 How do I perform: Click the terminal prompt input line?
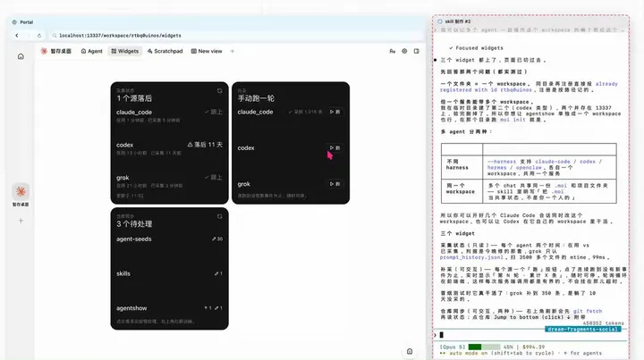pyautogui.click(x=530, y=335)
